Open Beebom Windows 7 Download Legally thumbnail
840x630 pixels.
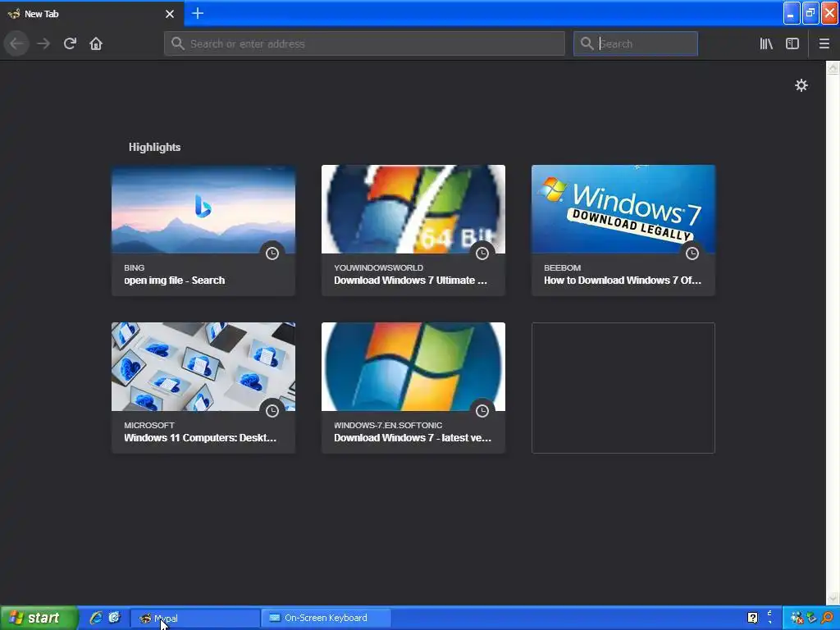[x=623, y=209]
